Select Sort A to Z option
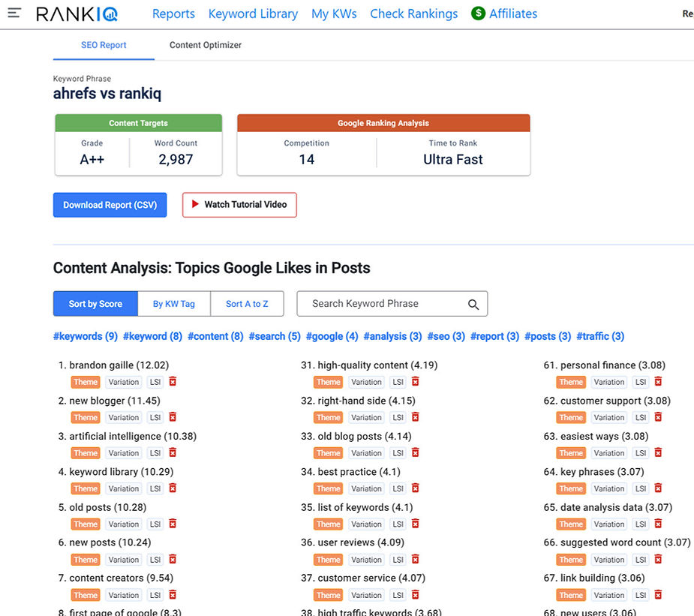The width and height of the screenshot is (694, 616). tap(247, 304)
